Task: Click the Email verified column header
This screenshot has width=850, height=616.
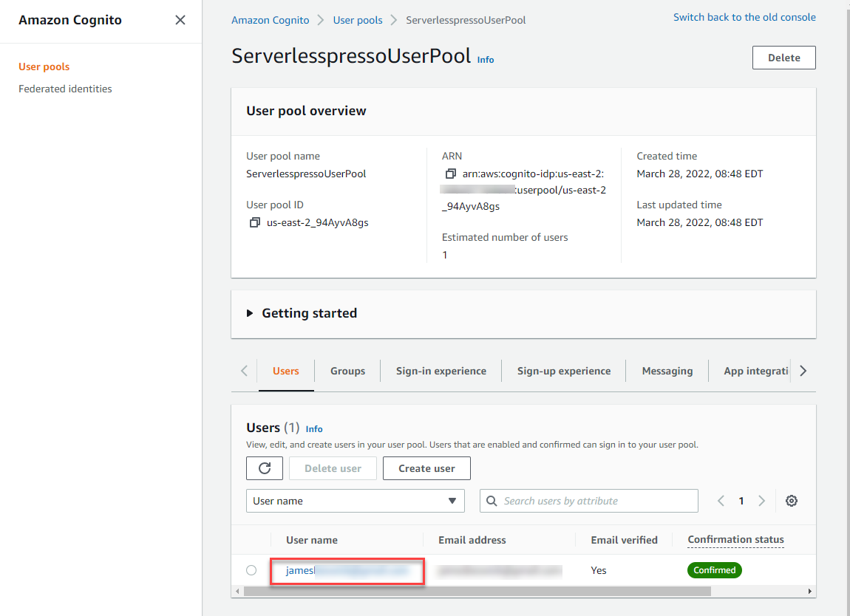Action: (x=624, y=540)
